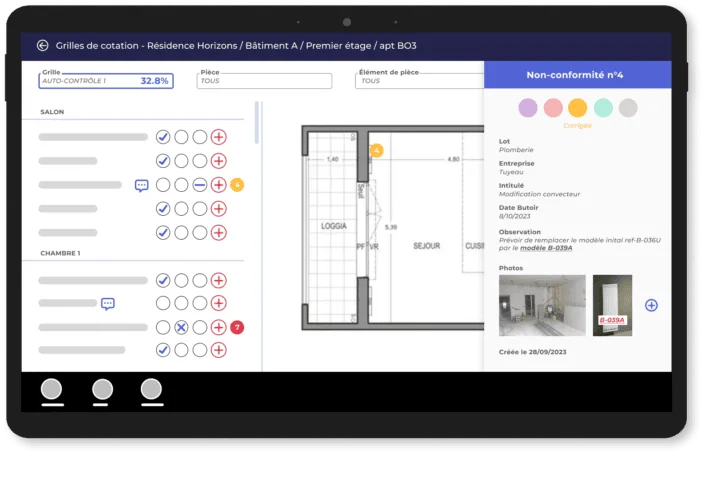Viewport: 704px width, 500px height.
Task: Click SEJOUR label on the floor plan
Action: [x=427, y=246]
